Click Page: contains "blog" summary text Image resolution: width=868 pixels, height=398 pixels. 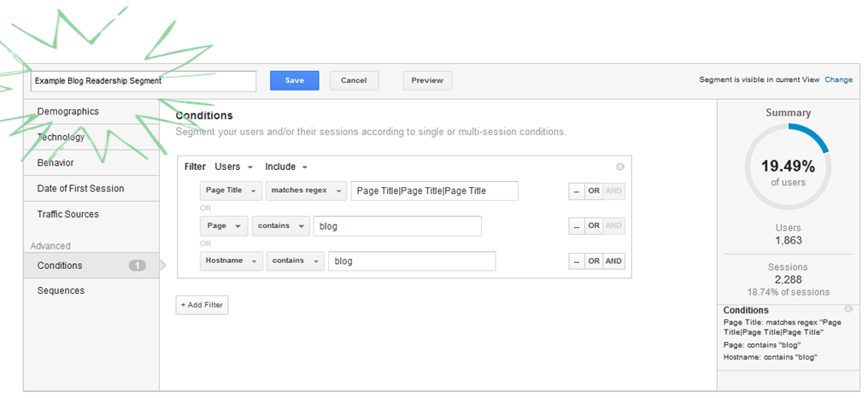point(761,345)
